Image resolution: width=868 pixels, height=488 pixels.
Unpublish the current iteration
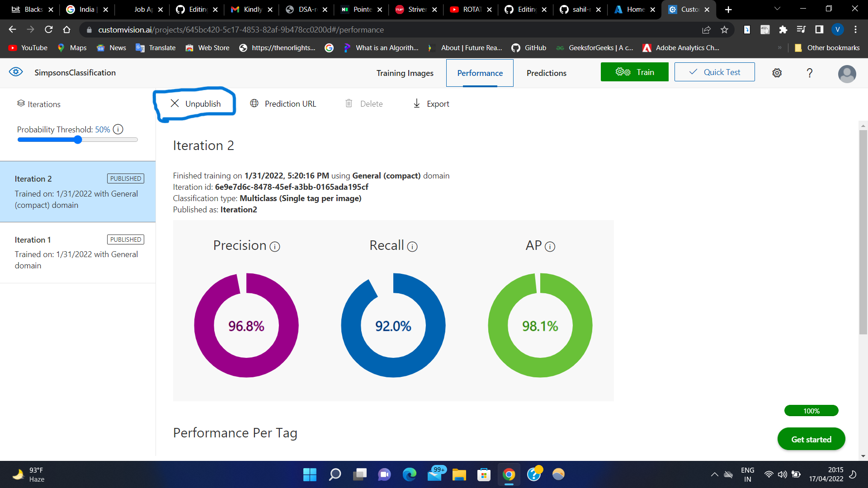click(x=196, y=104)
